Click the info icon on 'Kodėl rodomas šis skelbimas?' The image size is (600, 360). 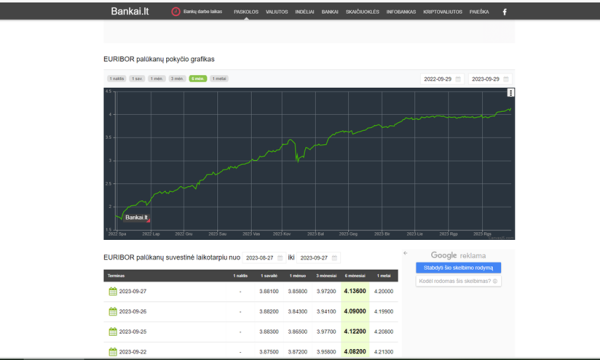pos(495,281)
